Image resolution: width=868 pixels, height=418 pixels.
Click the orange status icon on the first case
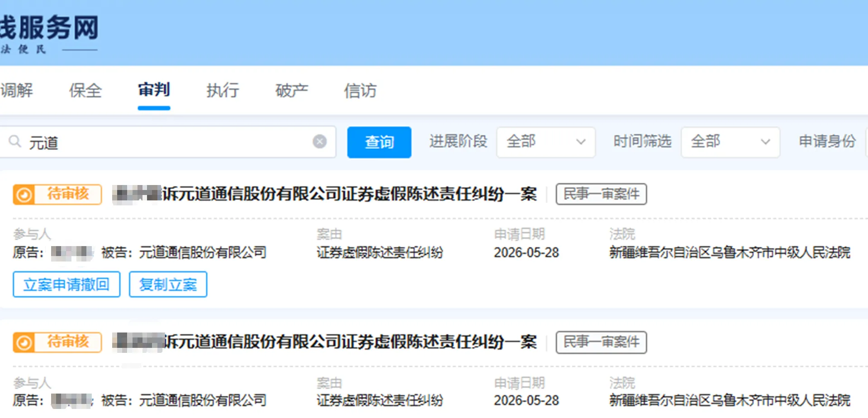pyautogui.click(x=24, y=195)
